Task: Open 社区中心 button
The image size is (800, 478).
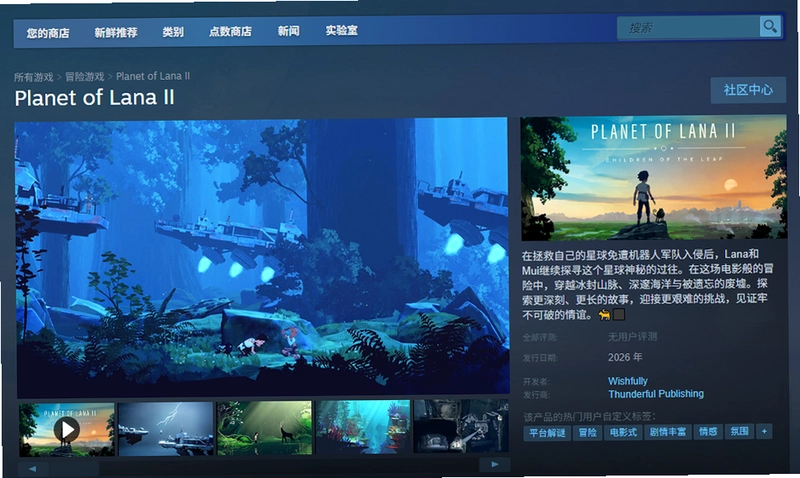Action: click(x=748, y=90)
